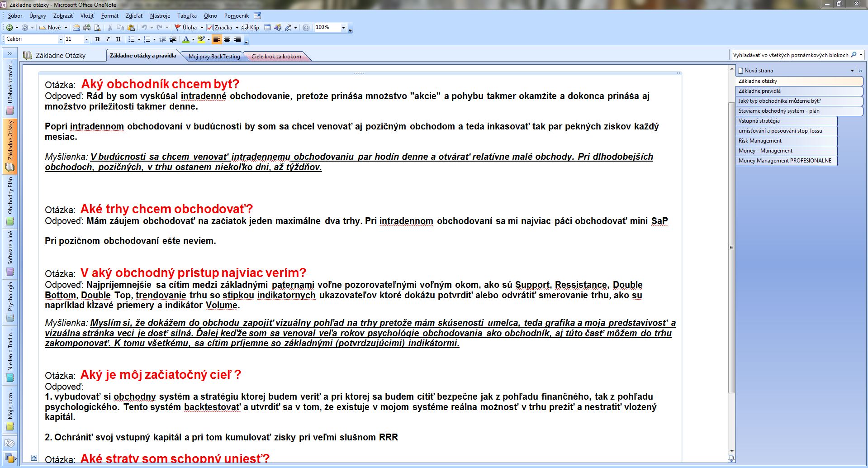Image resolution: width=868 pixels, height=468 pixels.
Task: Open the Risk Management page
Action: [787, 141]
